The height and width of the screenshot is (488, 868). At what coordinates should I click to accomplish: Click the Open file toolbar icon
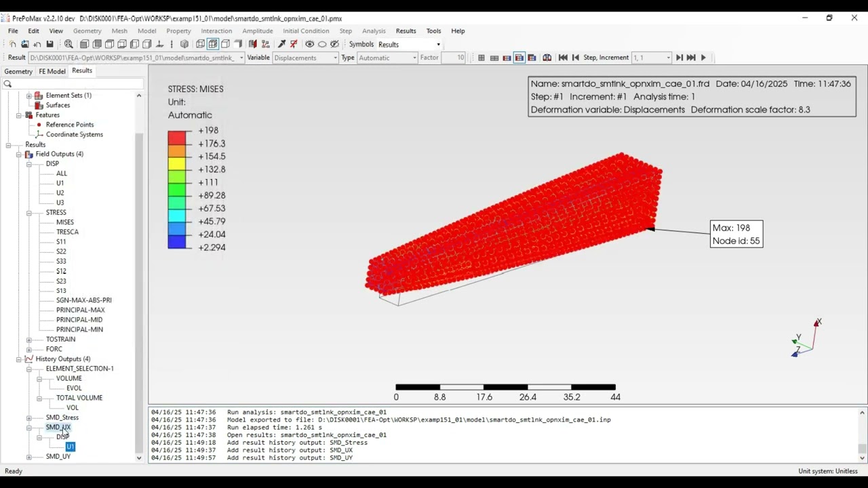click(25, 44)
